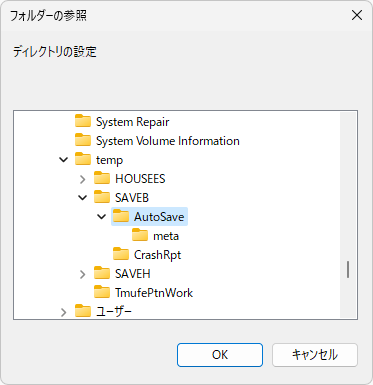Expand the SAVEH folder node
This screenshot has width=373, height=385.
tap(83, 274)
